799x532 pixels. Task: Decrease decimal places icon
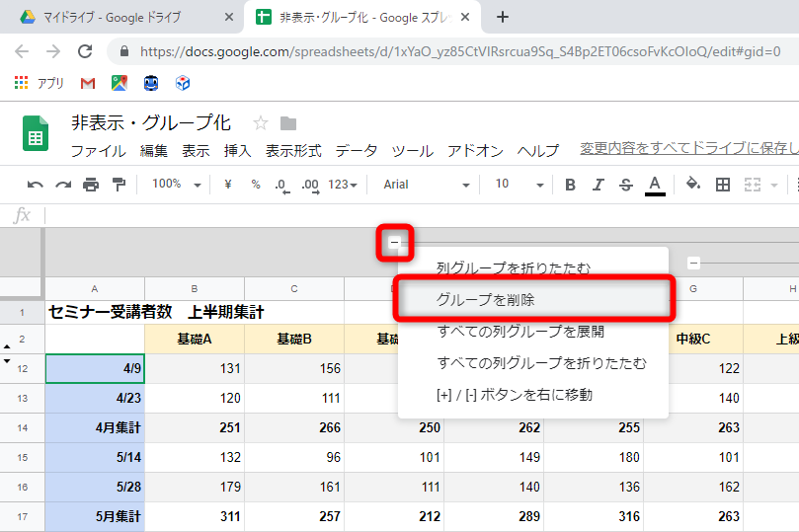coord(281,186)
